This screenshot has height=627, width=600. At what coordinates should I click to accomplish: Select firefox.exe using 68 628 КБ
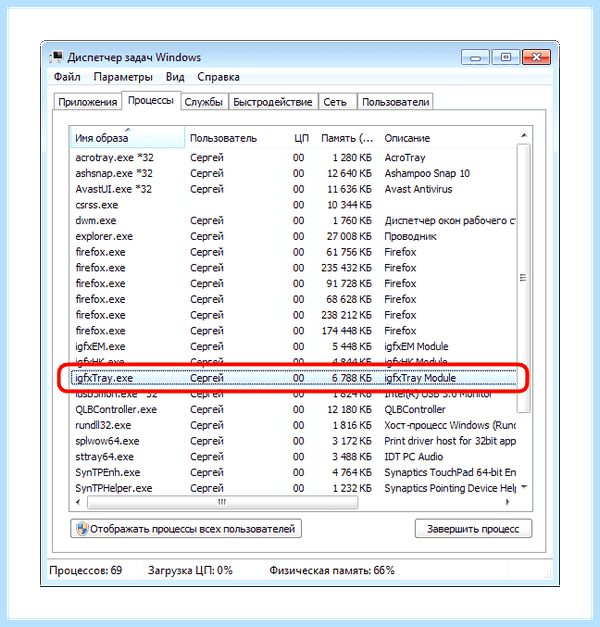[x=293, y=299]
